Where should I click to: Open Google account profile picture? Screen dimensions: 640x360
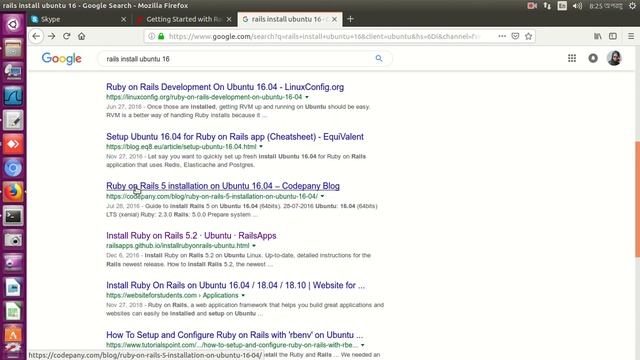(614, 58)
